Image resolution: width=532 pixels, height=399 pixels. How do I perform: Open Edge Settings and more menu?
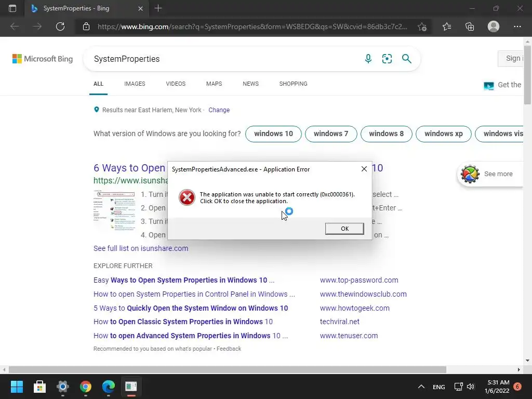coord(517,26)
